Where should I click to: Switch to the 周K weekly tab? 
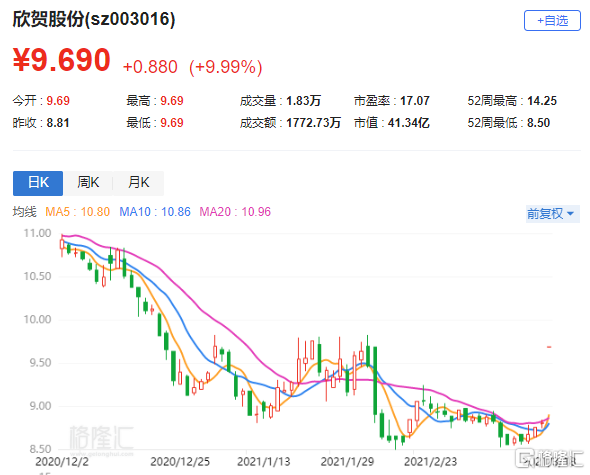[88, 183]
